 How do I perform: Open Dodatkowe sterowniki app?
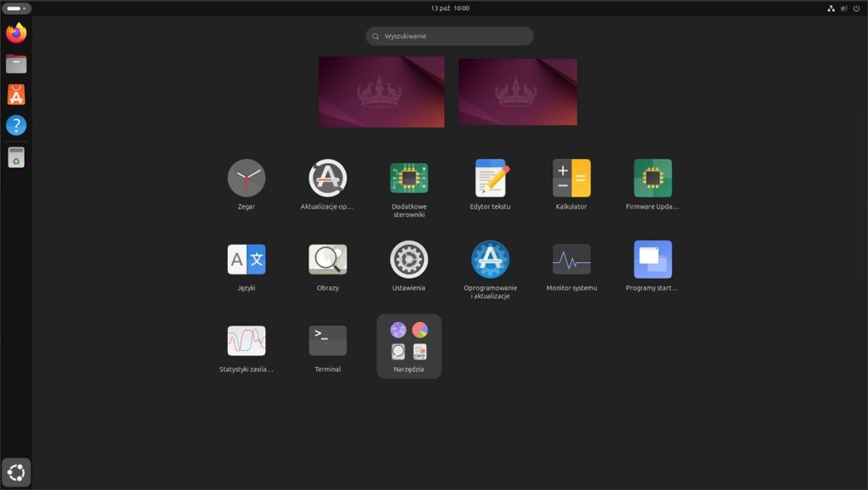(409, 178)
